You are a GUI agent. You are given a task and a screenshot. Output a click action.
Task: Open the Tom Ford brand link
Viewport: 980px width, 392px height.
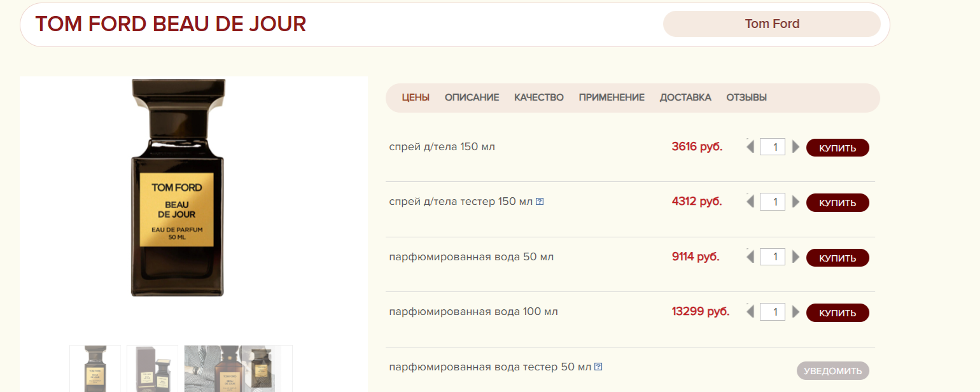coord(771,24)
